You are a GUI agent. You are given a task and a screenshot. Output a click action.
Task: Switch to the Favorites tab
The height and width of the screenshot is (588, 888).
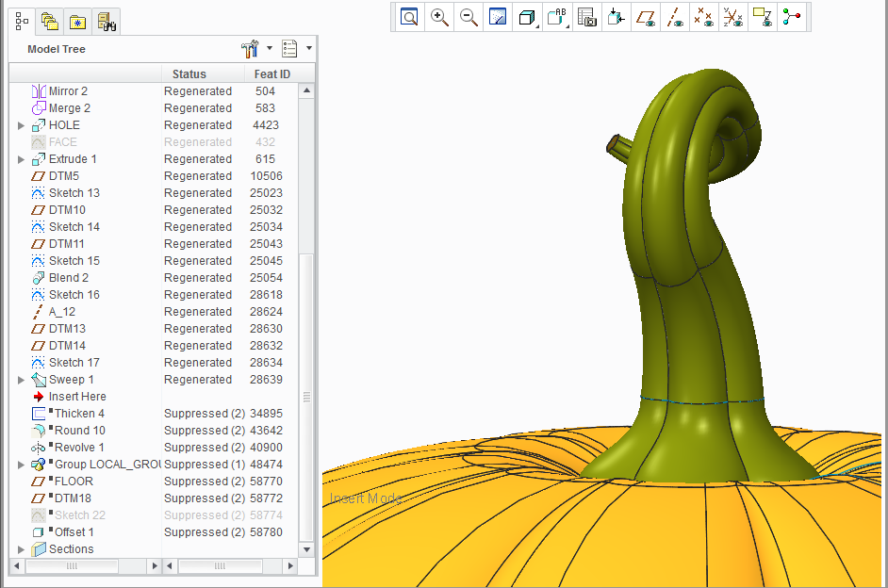[77, 22]
